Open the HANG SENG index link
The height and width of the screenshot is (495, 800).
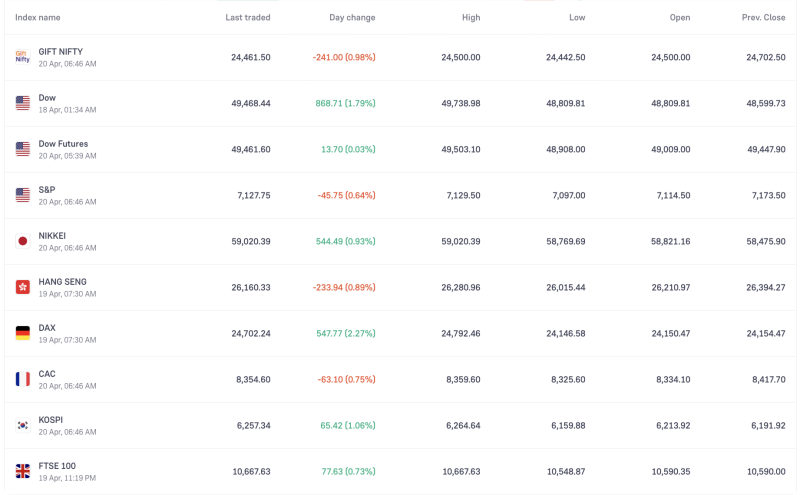click(62, 282)
